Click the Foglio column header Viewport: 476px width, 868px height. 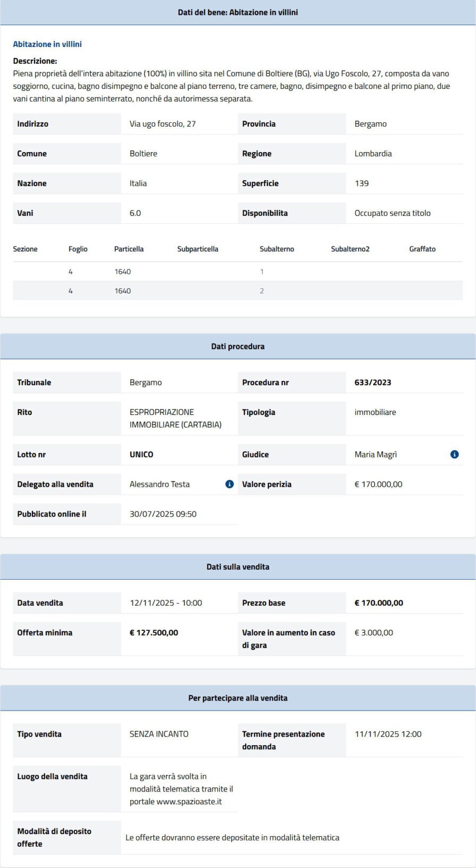(x=78, y=249)
